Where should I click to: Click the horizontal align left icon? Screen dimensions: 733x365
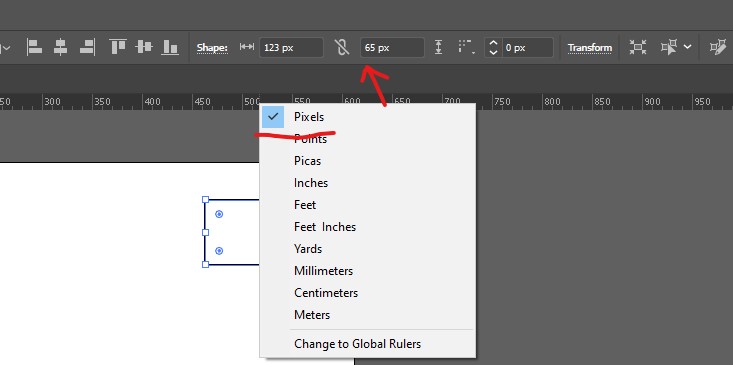[x=35, y=47]
